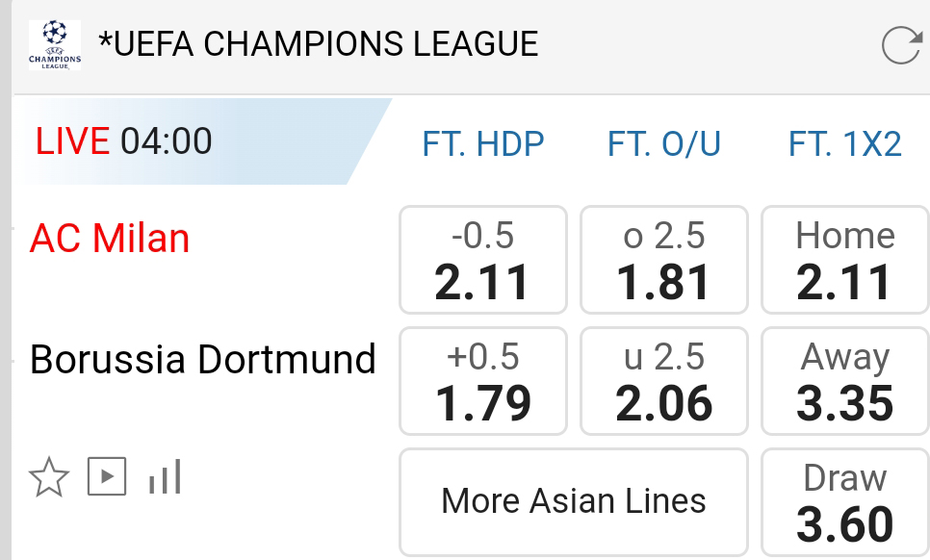Expand More Asian Lines
930x560 pixels.
pos(574,501)
